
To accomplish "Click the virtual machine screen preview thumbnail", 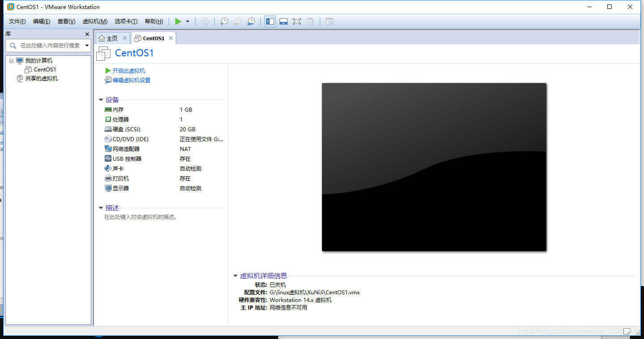I will point(434,167).
